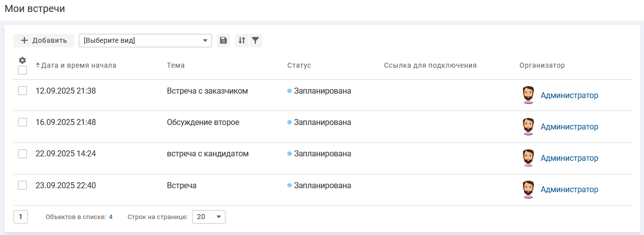The width and height of the screenshot is (644, 235).
Task: Open Администратор link in the Встреча row
Action: coord(569,190)
